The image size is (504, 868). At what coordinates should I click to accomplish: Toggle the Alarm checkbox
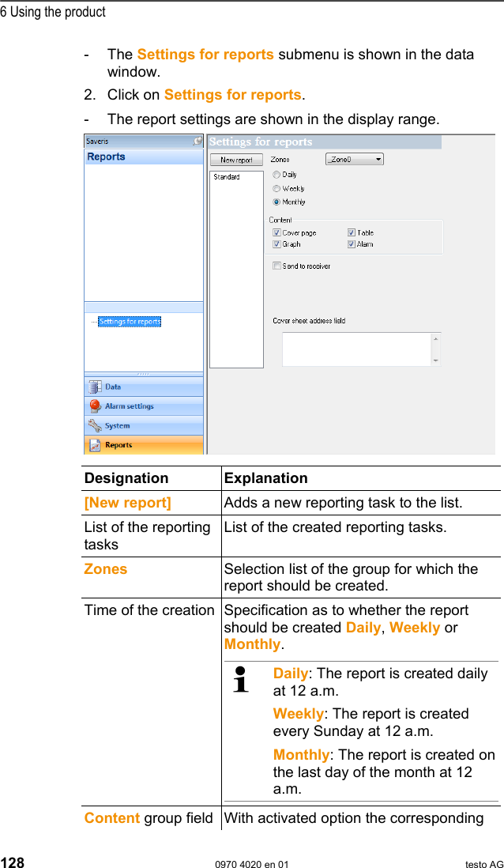coord(352,244)
